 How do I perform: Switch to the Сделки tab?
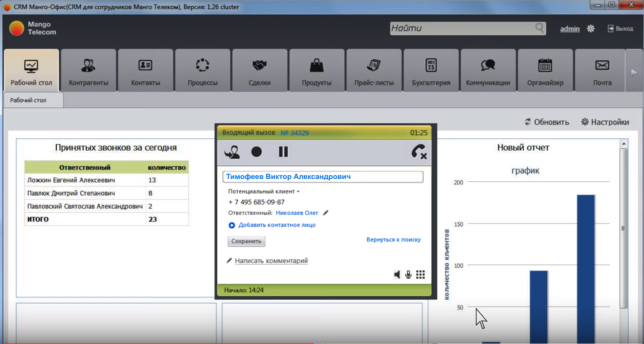click(260, 70)
